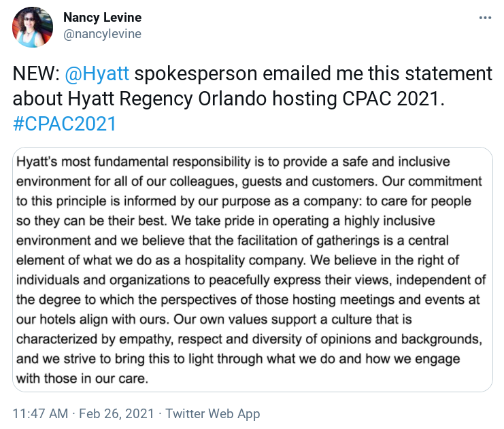Viewport: 504px width, 429px height.
Task: Click the Feb 26, 2021 date
Action: point(116,413)
